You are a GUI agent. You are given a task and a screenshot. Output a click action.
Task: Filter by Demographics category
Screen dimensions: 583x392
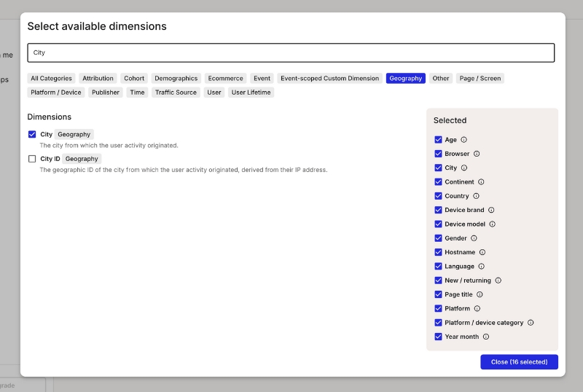176,79
